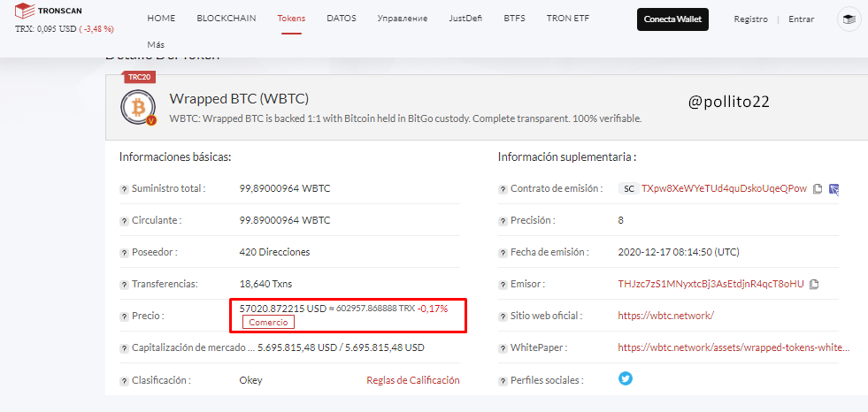Open the THJzc7zS1MNyxtcBj3AsEtdjnR4qcT8oHU issuer link
The image size is (868, 412).
pyautogui.click(x=711, y=285)
